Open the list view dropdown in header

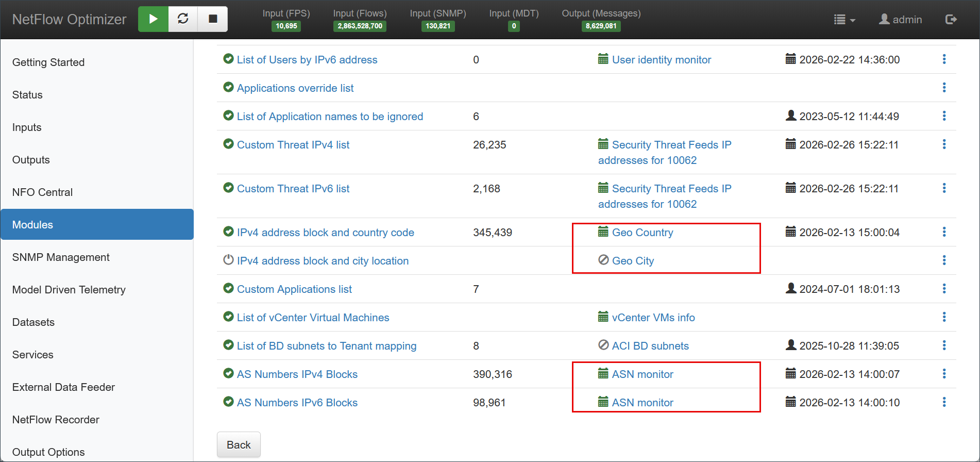pos(844,20)
